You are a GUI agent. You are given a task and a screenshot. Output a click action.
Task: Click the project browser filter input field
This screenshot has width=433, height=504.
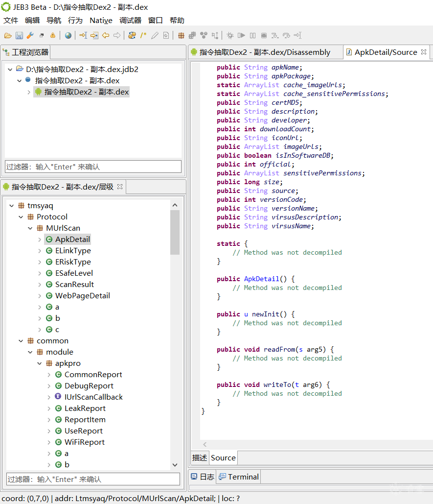pos(93,167)
